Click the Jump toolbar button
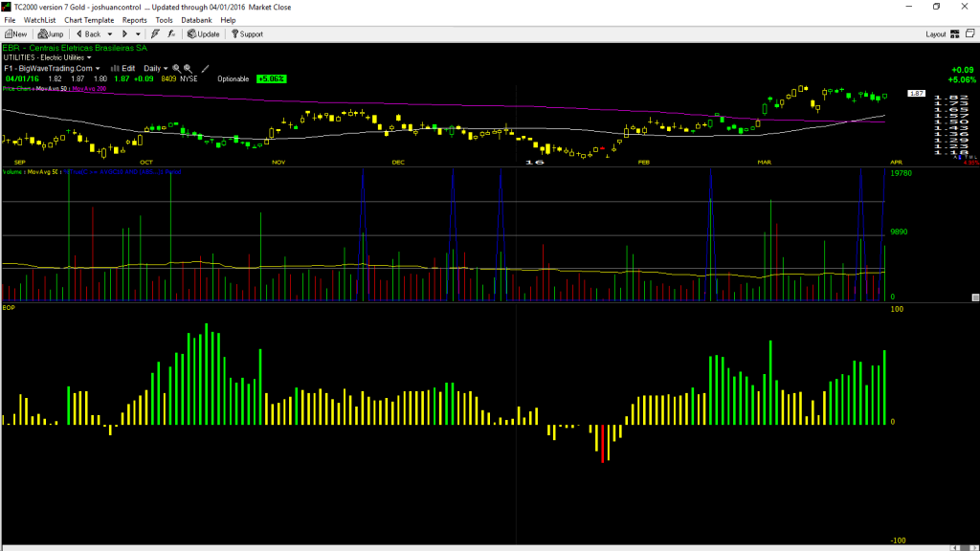 (51, 34)
